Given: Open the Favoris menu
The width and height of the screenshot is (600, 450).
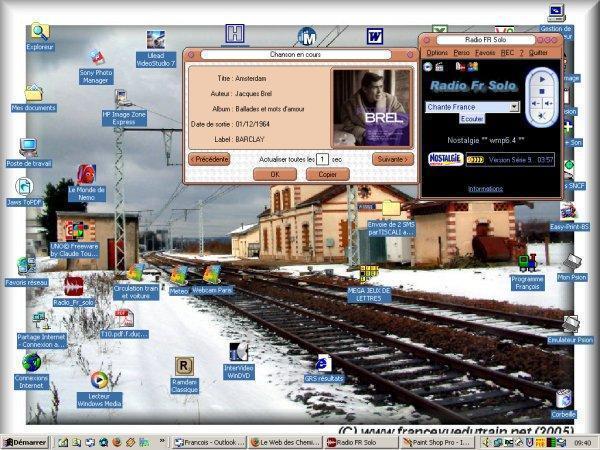Looking at the screenshot, I should [x=485, y=52].
